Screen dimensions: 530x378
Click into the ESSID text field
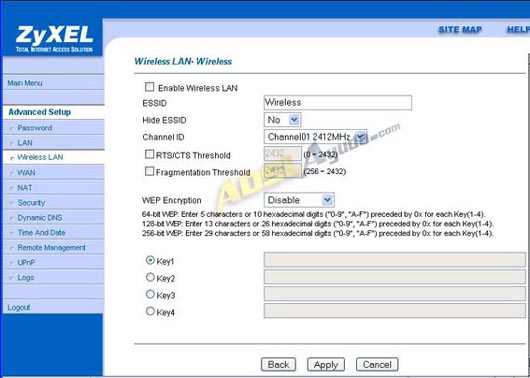(338, 102)
